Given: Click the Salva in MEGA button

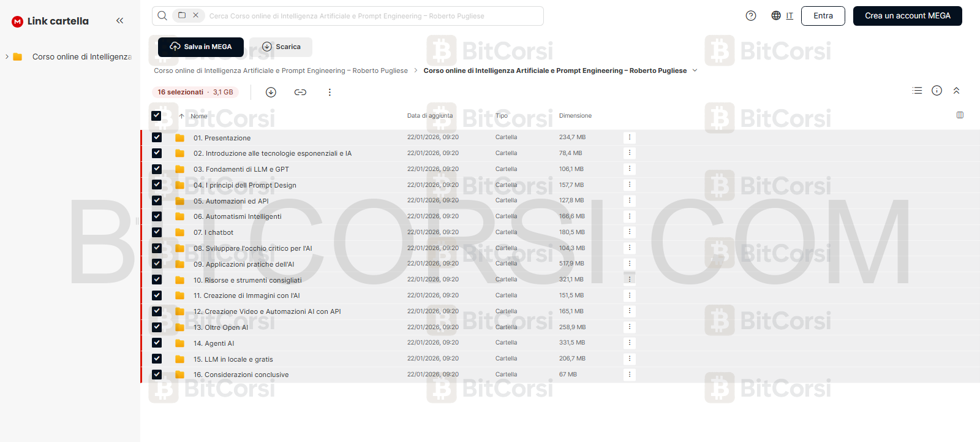Looking at the screenshot, I should pyautogui.click(x=201, y=47).
